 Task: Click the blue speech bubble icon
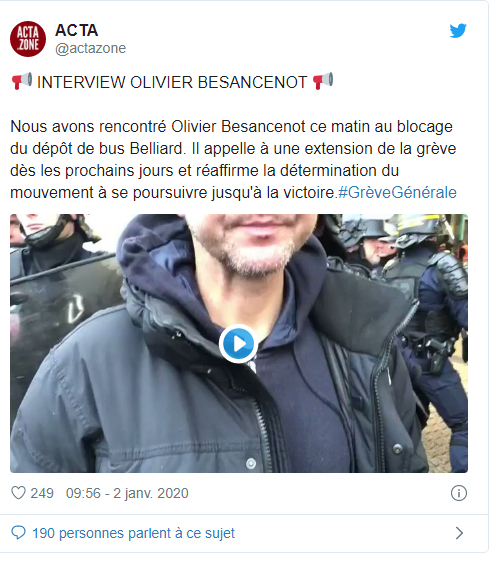tap(18, 533)
